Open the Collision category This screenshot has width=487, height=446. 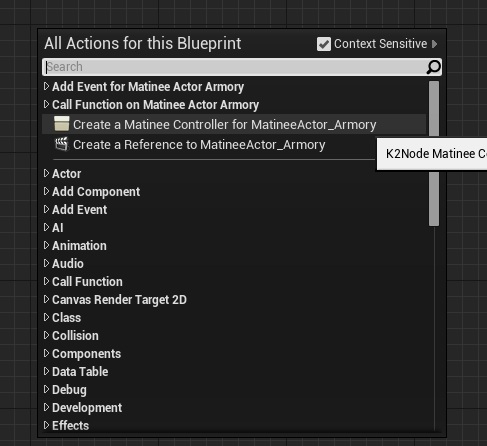click(x=75, y=335)
